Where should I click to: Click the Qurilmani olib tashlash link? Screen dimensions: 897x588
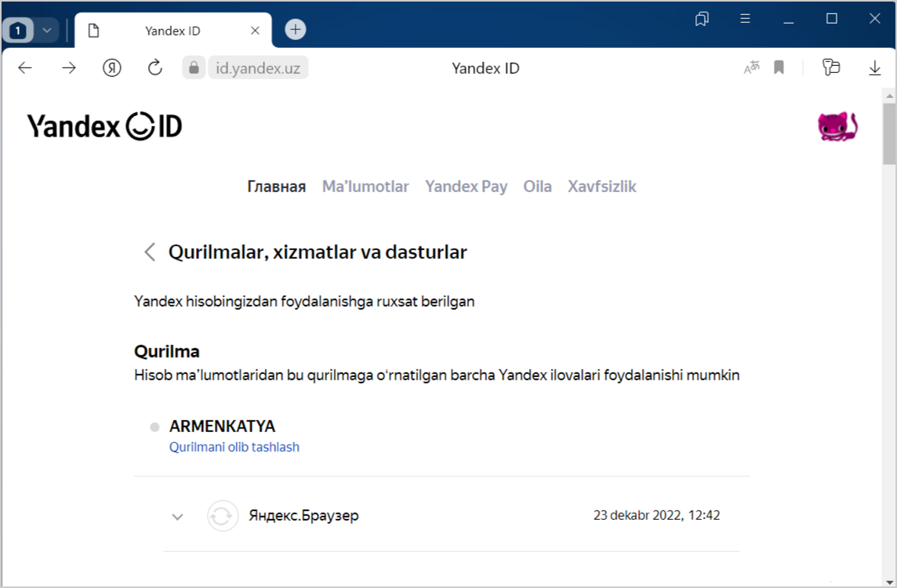[234, 447]
